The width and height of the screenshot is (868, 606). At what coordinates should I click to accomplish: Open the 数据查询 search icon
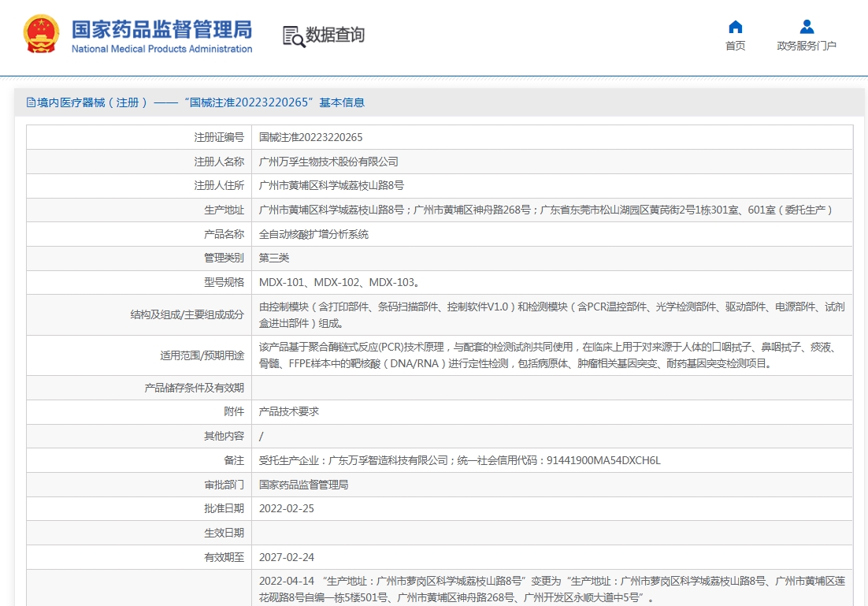(x=294, y=36)
